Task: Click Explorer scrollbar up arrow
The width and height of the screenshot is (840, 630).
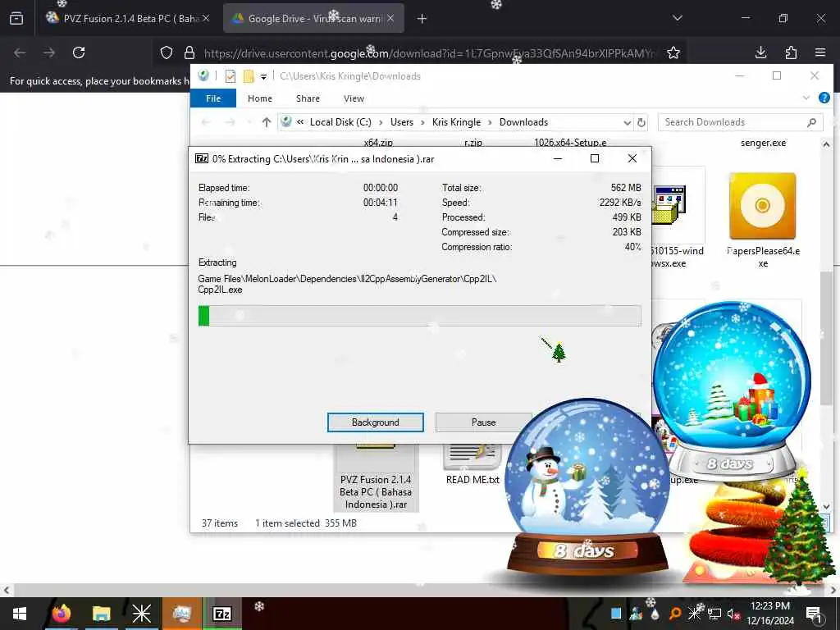Action: coord(825,144)
